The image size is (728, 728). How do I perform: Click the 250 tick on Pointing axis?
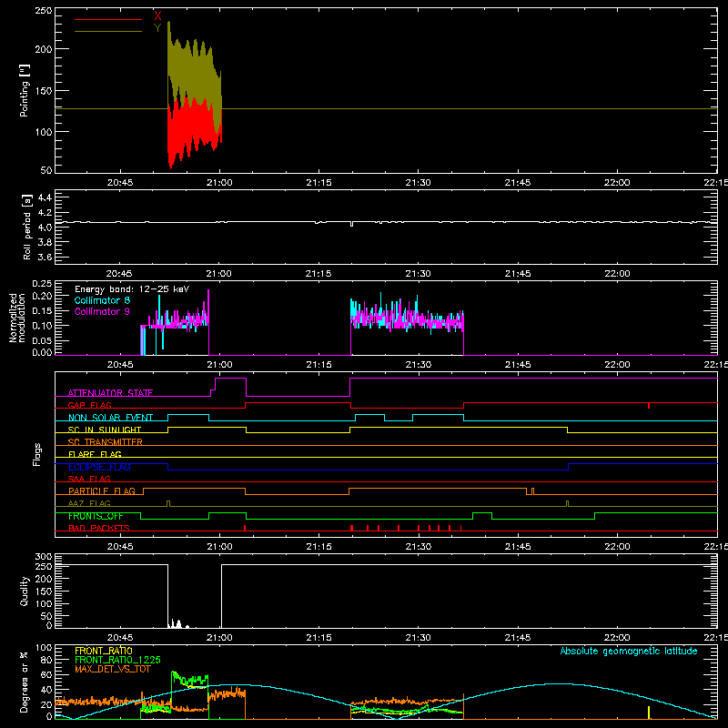[x=44, y=10]
